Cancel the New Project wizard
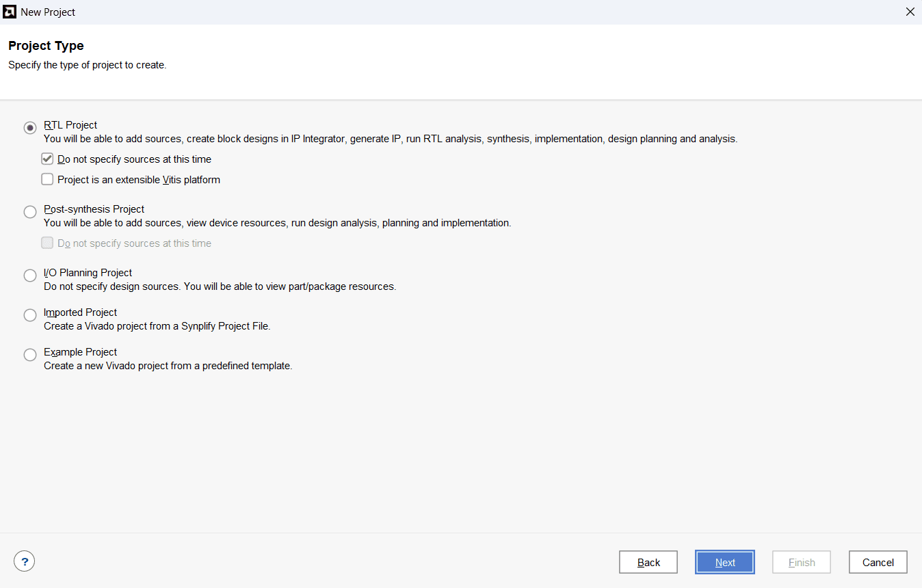Image resolution: width=922 pixels, height=588 pixels. pyautogui.click(x=878, y=562)
